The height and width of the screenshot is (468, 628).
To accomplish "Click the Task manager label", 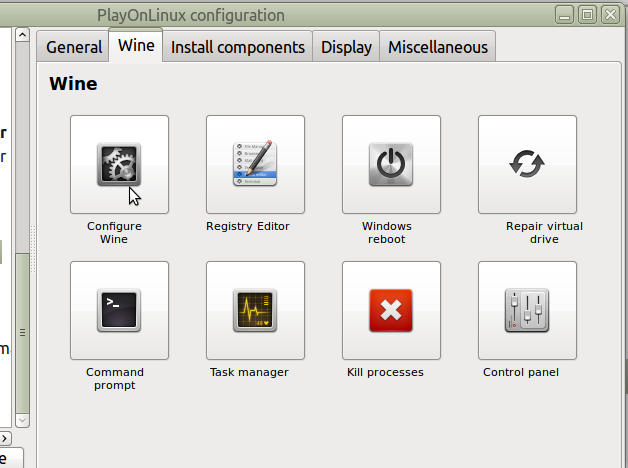I will [249, 372].
